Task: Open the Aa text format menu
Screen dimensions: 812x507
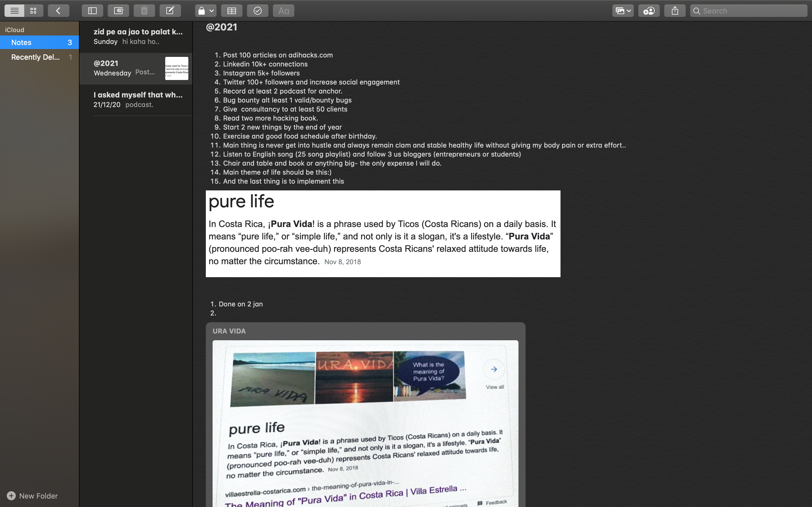Action: point(284,11)
